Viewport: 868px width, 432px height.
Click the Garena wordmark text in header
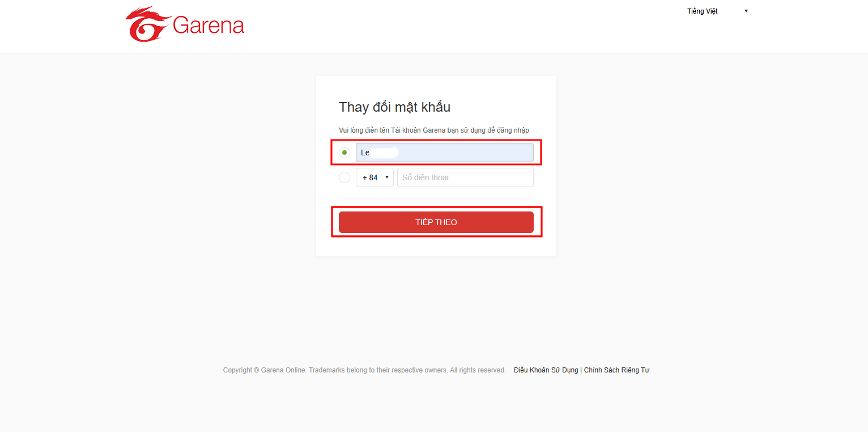209,26
